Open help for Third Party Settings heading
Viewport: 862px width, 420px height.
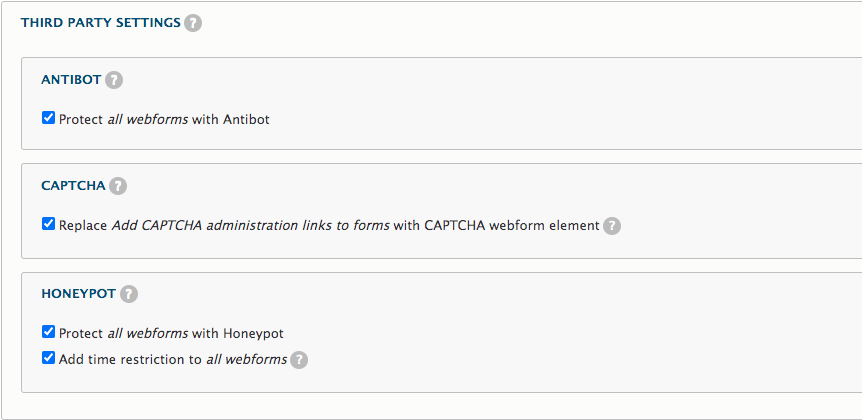tap(193, 23)
